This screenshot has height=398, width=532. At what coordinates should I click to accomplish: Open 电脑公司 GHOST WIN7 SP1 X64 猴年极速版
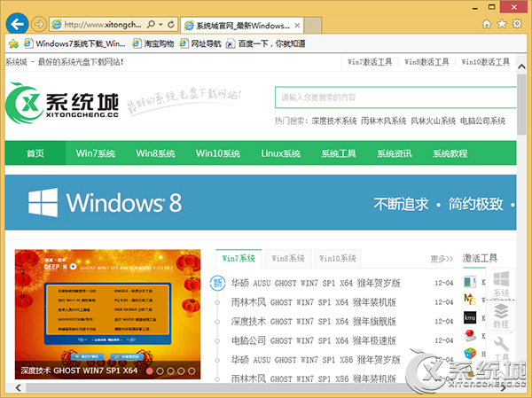314,340
